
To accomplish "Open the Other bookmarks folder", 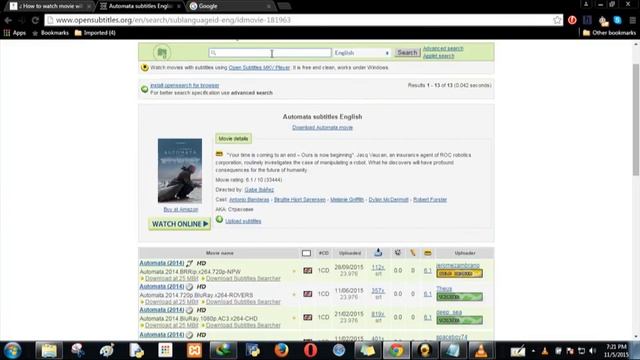I will tap(609, 33).
